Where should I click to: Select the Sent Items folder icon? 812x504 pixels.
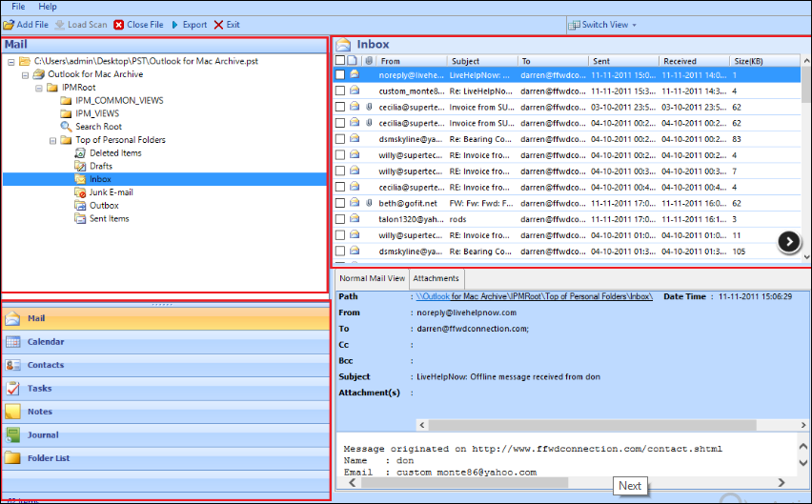pos(80,219)
